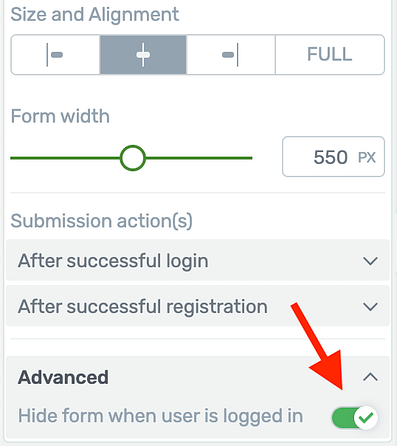This screenshot has width=397, height=446.
Task: Expand chevron beside After successful login
Action: pos(370,261)
